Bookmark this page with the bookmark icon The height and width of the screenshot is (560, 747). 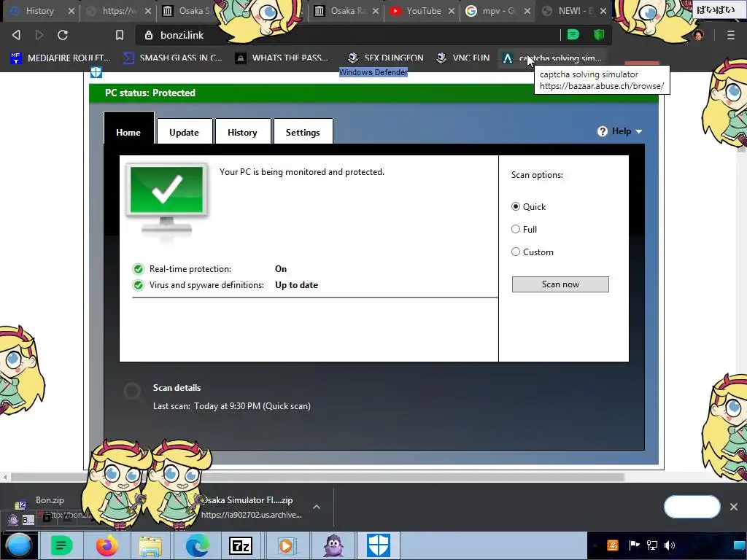(120, 35)
